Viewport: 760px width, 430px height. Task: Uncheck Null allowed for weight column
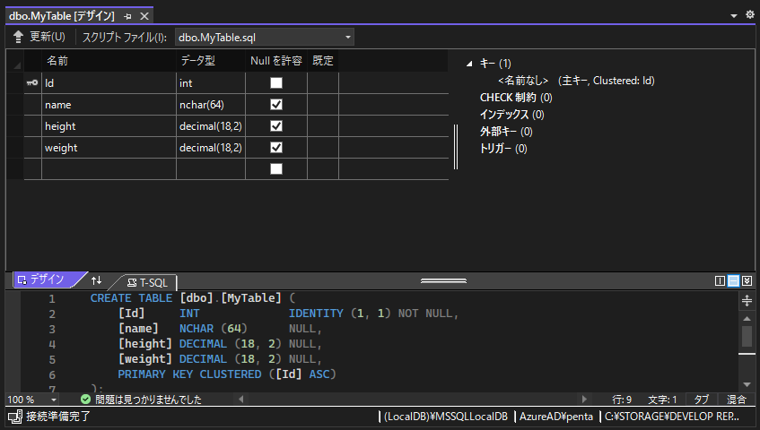pos(276,147)
